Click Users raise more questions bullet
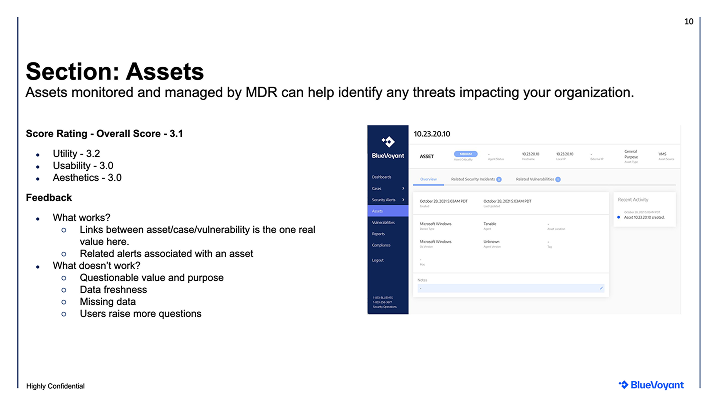Image resolution: width=720 pixels, height=405 pixels. point(141,314)
